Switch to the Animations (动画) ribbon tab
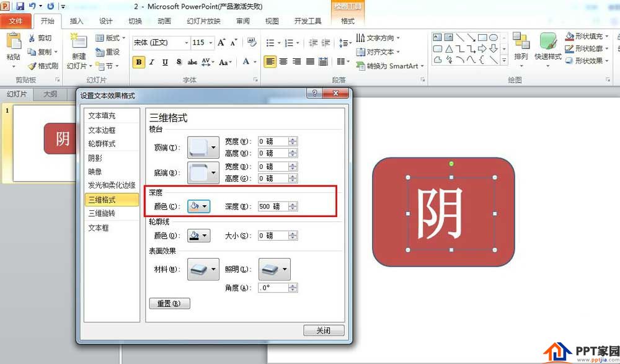Screen dimensions: 620x364 164,21
